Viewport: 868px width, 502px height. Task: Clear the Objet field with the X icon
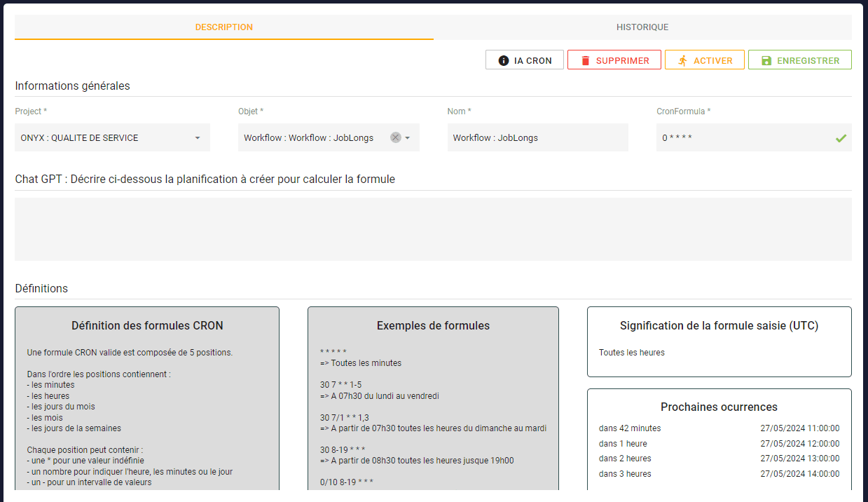pyautogui.click(x=396, y=137)
